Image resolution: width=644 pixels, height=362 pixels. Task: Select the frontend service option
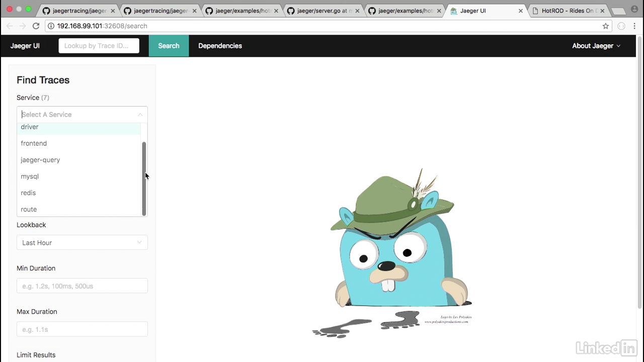(x=78, y=143)
